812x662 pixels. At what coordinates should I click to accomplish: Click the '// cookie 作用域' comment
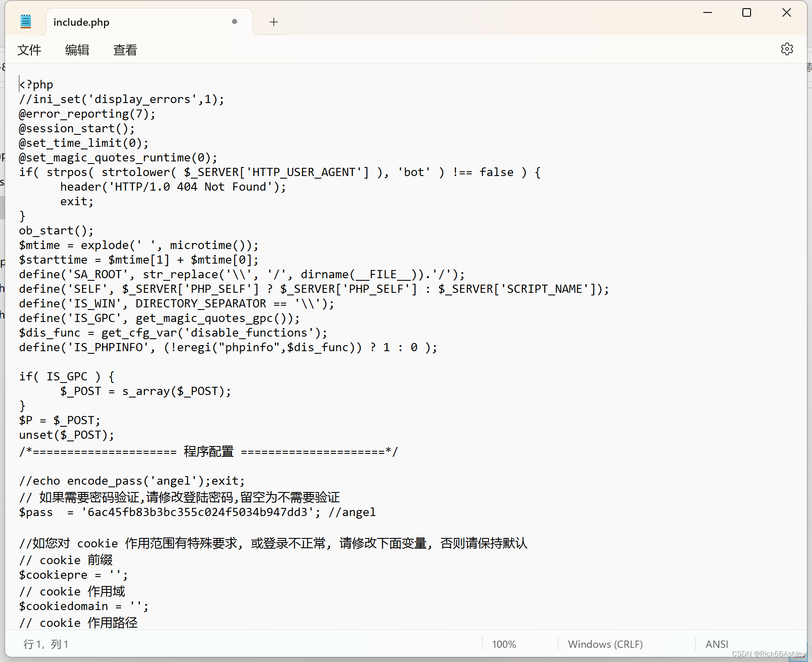pos(72,591)
